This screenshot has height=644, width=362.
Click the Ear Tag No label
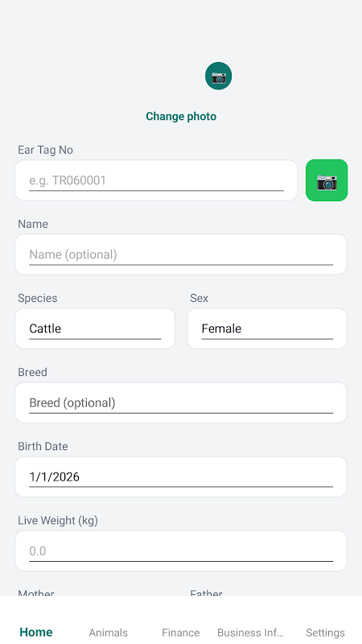(x=45, y=150)
